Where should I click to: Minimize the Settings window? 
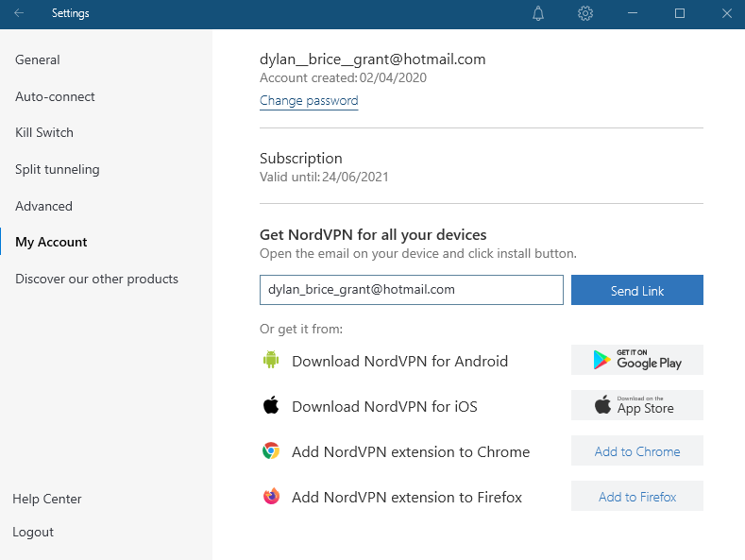632,13
